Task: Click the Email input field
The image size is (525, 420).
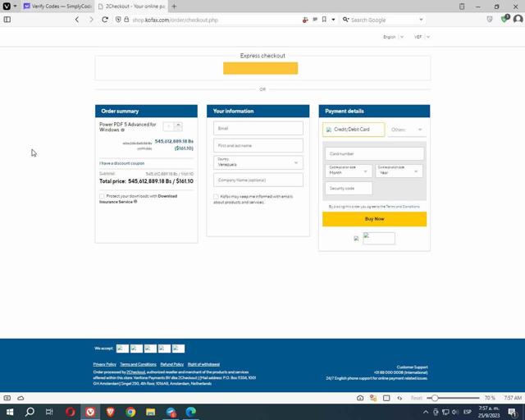Action: click(258, 128)
